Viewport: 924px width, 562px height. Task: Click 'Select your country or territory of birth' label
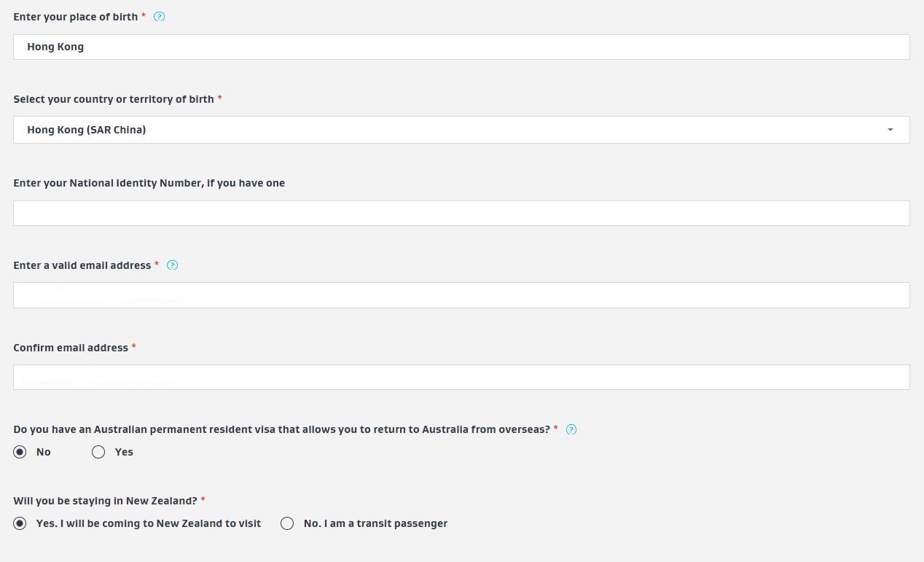pos(113,99)
